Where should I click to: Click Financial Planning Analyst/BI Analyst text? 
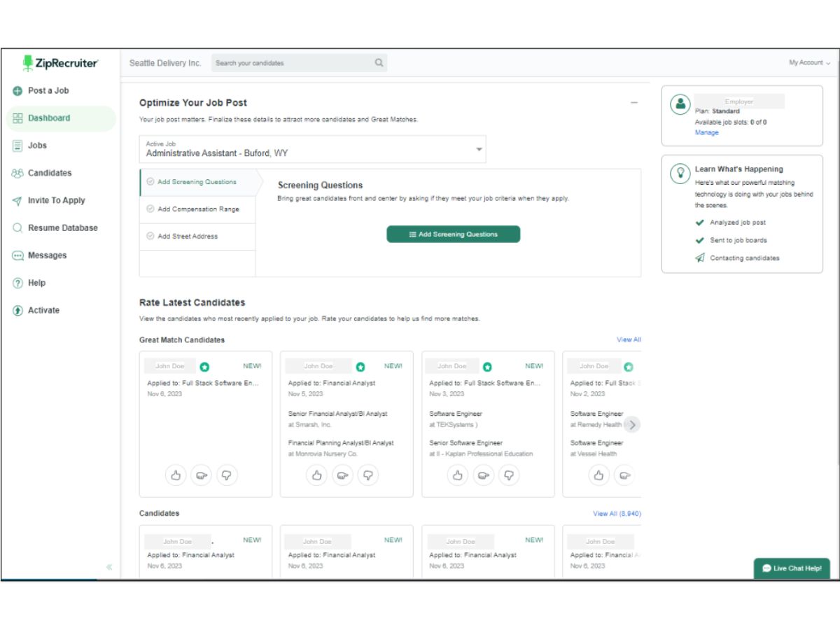341,443
